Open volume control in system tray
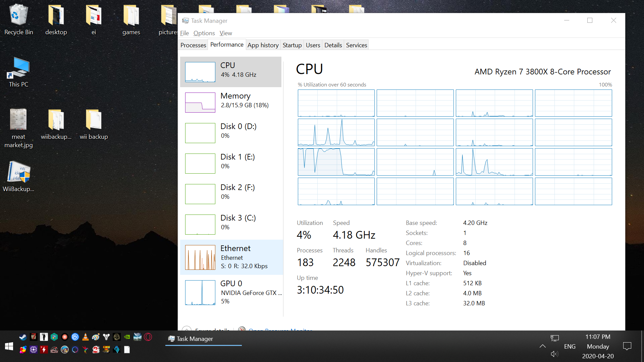Viewport: 644px width, 362px height. 554,354
